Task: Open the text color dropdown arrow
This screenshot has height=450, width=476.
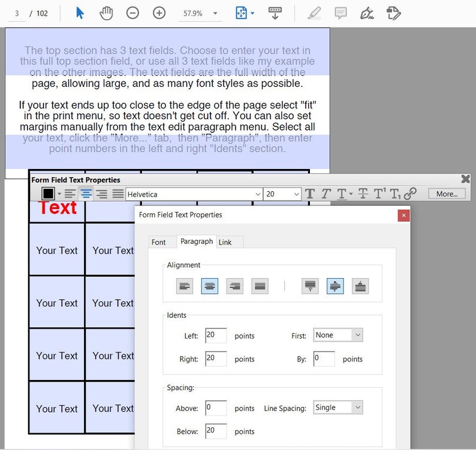Action: (59, 194)
